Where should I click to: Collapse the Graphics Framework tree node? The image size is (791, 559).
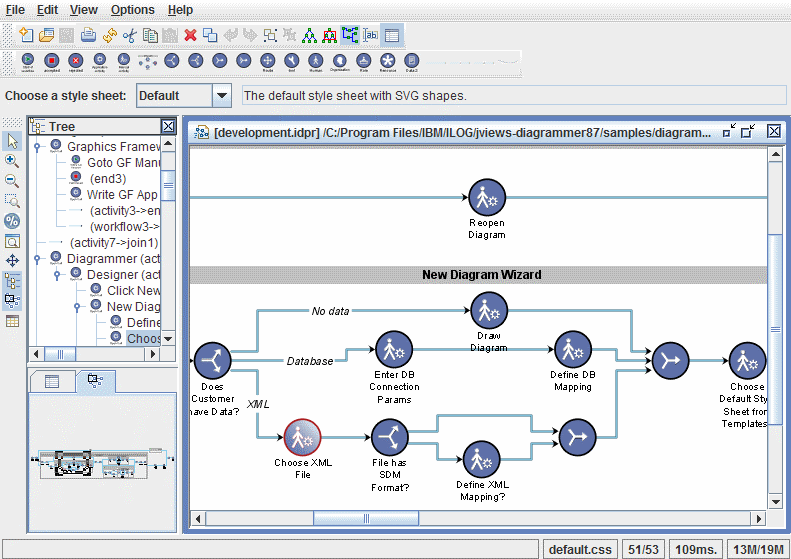[x=38, y=147]
